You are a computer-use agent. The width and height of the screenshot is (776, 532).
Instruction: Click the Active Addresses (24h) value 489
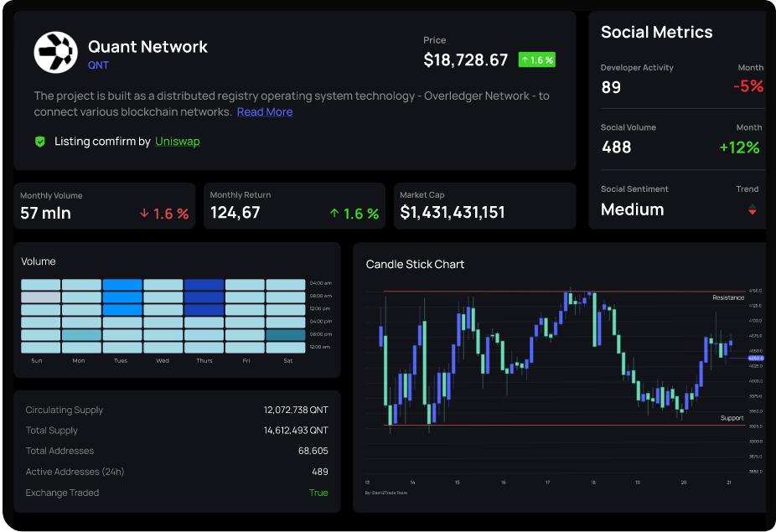320,473
